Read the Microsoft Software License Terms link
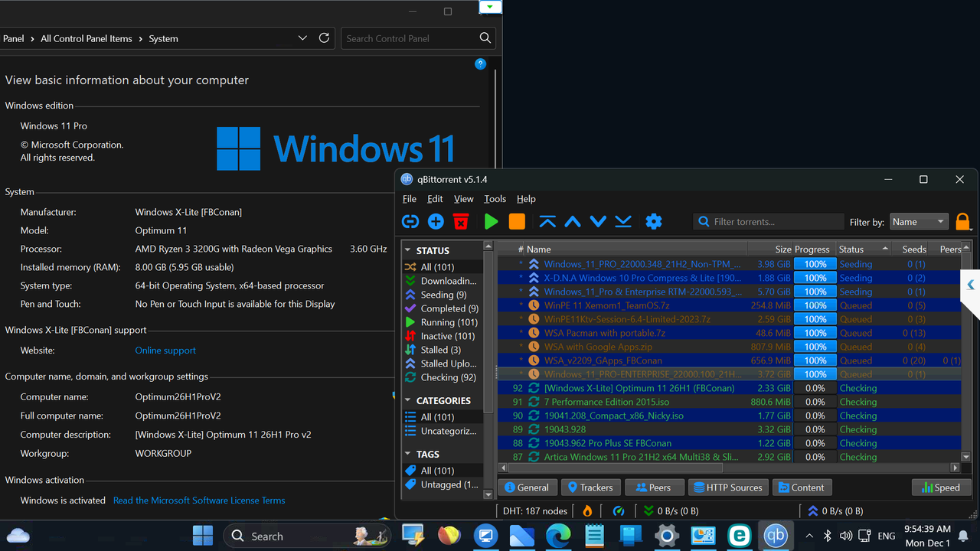 tap(199, 500)
